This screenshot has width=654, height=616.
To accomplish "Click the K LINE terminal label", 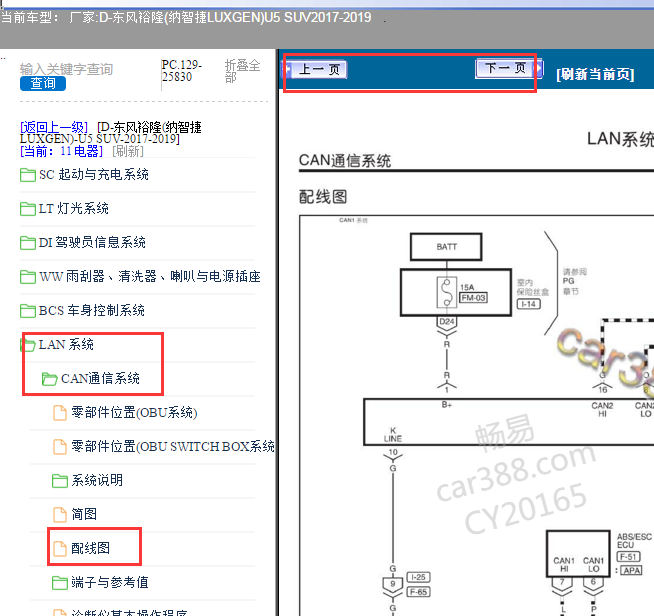I will [x=393, y=435].
